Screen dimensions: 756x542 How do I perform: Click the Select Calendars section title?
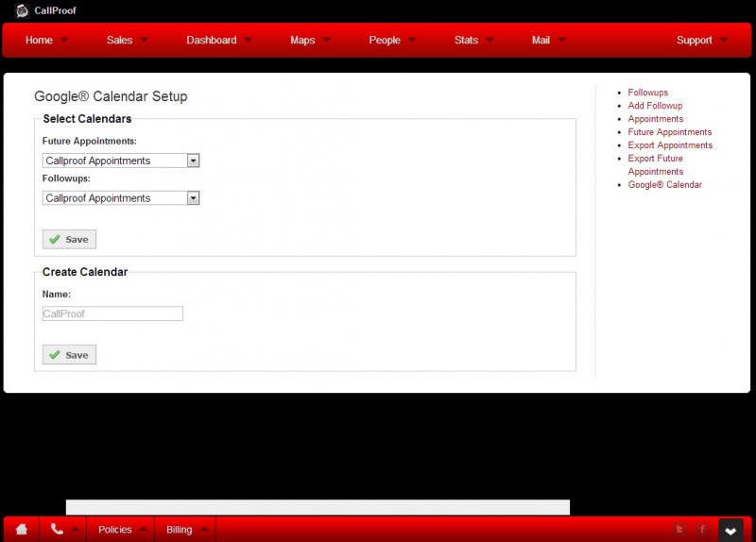[87, 119]
